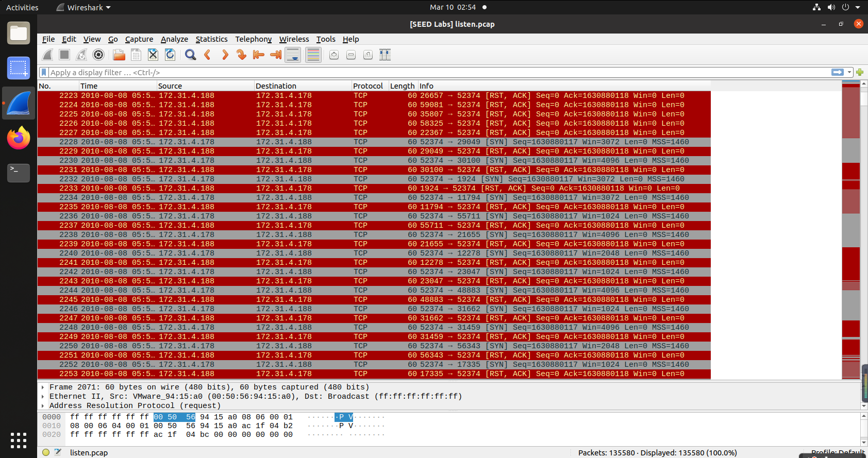868x458 pixels.
Task: Click the stop capture square icon
Action: (64, 55)
